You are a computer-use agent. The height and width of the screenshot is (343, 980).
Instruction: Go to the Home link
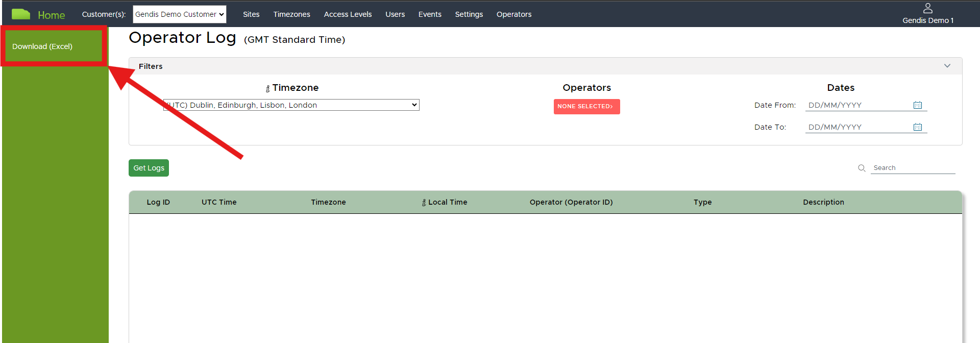(52, 15)
